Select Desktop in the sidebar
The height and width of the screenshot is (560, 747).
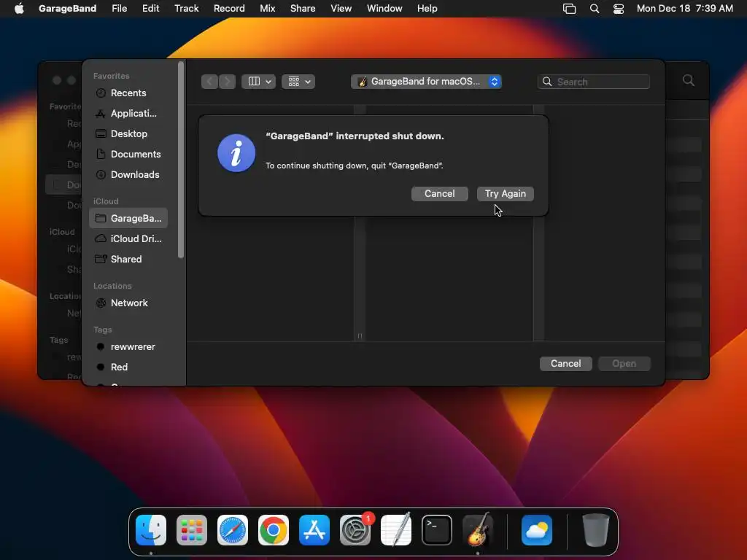pyautogui.click(x=128, y=134)
